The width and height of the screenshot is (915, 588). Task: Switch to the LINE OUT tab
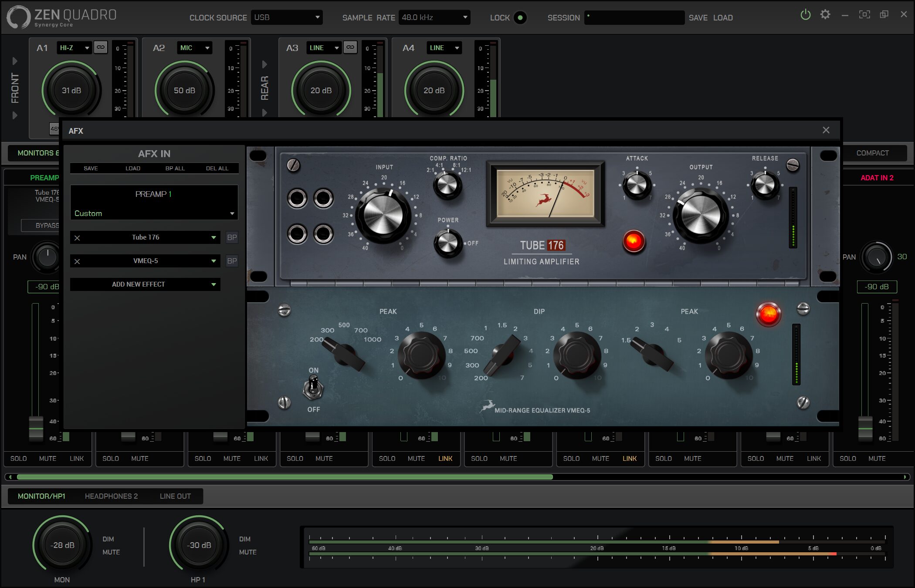175,496
